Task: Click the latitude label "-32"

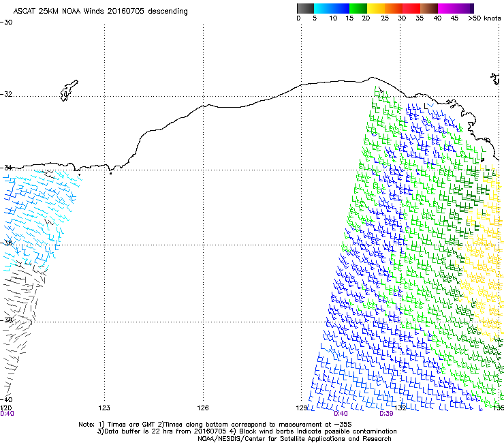Action: tap(6, 94)
